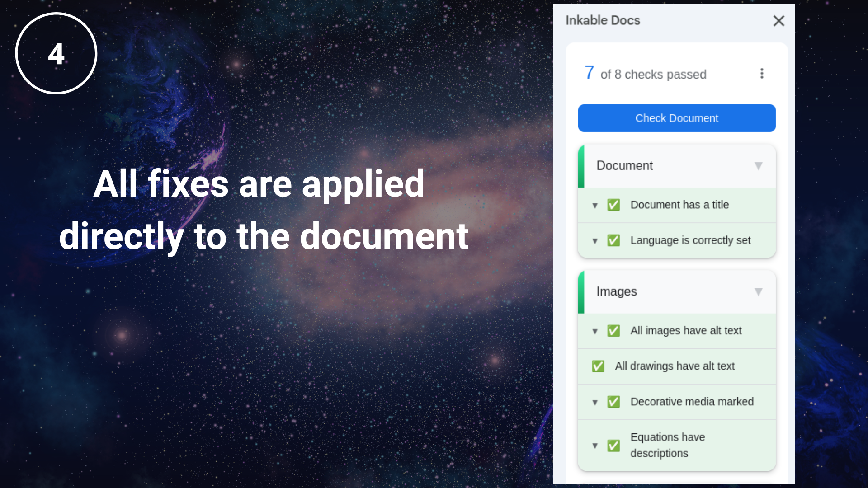Open the three-dot overflow menu
The height and width of the screenshot is (488, 868).
click(762, 74)
